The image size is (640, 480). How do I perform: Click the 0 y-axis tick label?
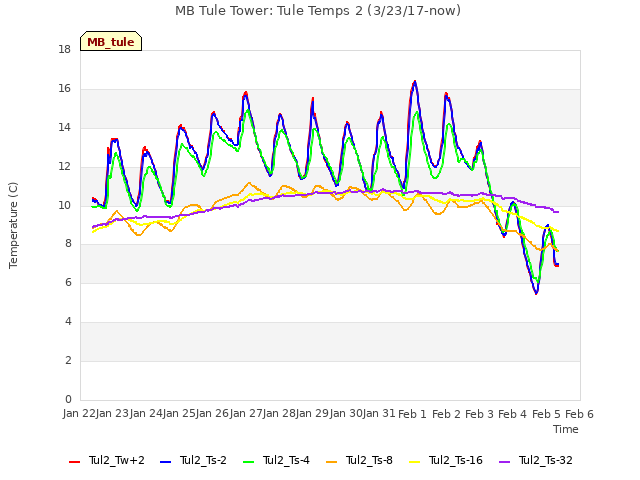[68, 400]
